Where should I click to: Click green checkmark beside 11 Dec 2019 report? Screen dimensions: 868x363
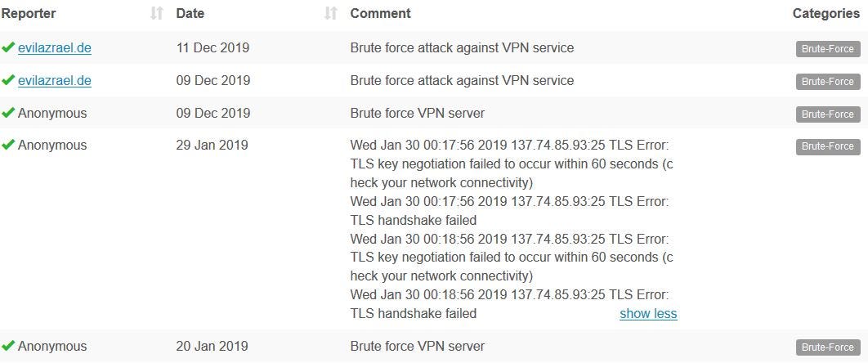(x=7, y=47)
